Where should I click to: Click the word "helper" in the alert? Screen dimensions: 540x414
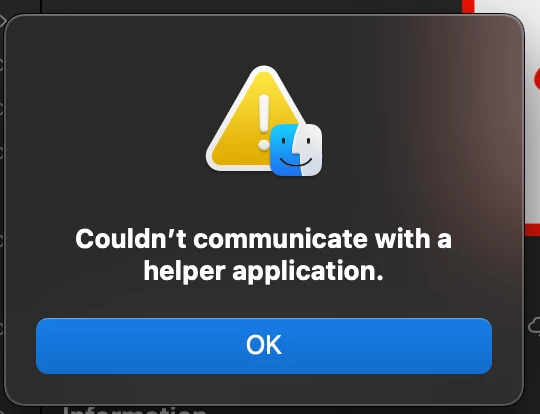coord(184,271)
